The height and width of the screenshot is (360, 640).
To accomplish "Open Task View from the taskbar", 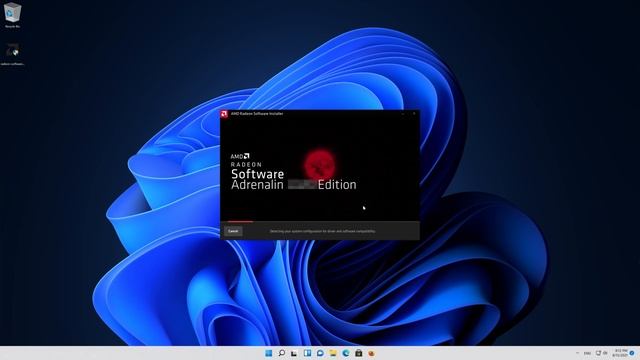I will click(294, 353).
